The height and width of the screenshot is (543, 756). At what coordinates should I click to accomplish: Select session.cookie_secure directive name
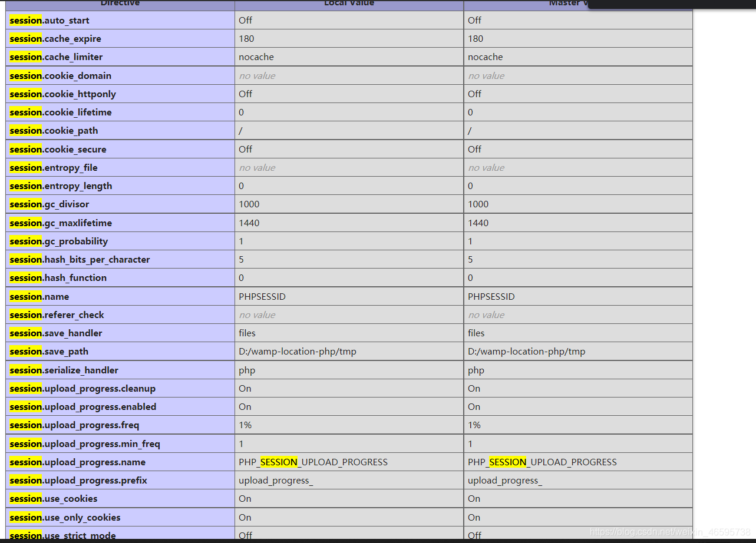click(58, 150)
